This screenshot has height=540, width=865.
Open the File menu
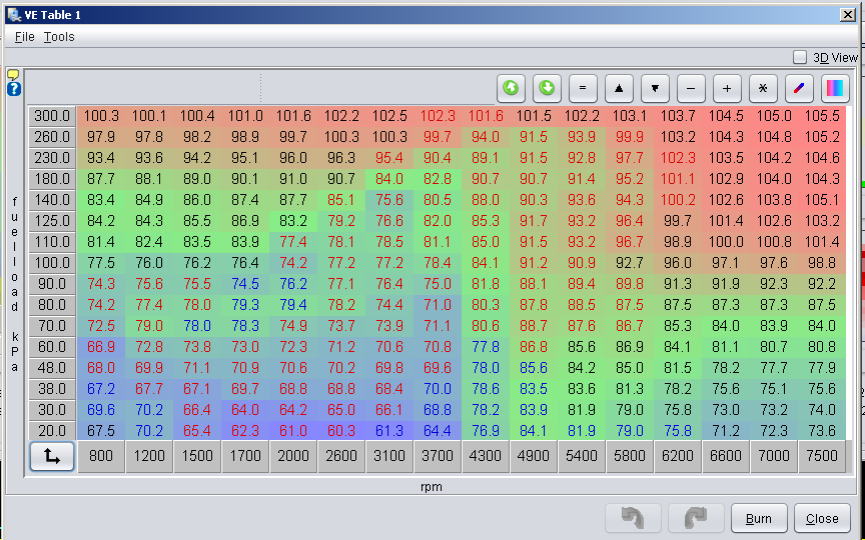tap(25, 37)
